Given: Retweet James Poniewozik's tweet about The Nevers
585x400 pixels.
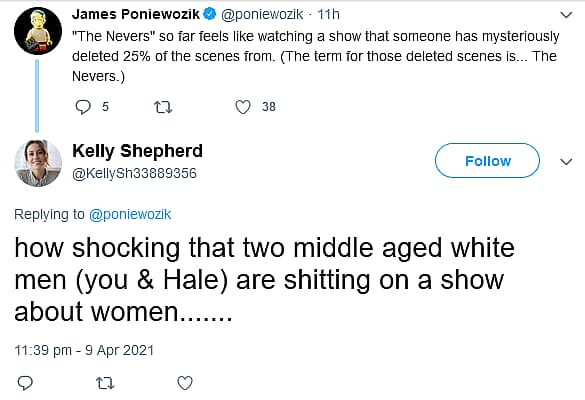Looking at the screenshot, I should pyautogui.click(x=163, y=107).
